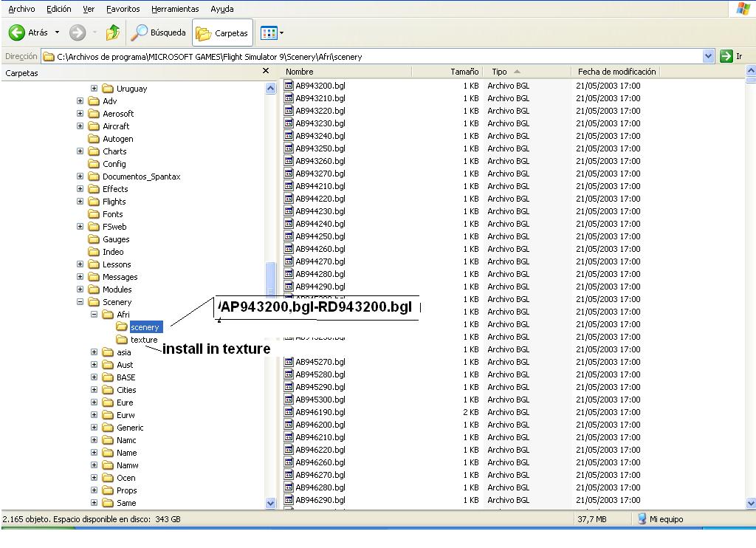Click the AB943200.bgl file icon
This screenshot has height=548, width=756.
click(x=289, y=86)
